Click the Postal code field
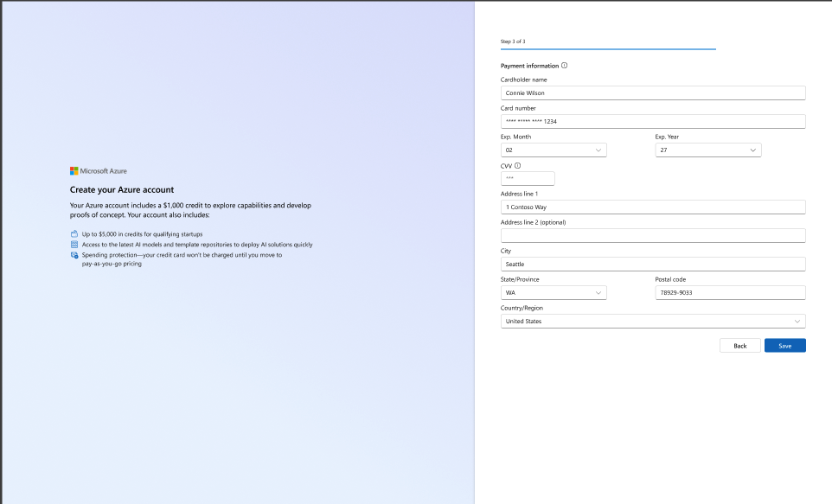832x504 pixels. [x=730, y=293]
